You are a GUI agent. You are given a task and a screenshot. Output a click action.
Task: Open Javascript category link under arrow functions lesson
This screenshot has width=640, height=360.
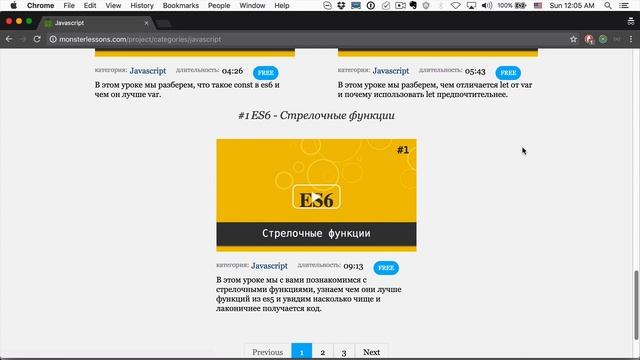[269, 266]
